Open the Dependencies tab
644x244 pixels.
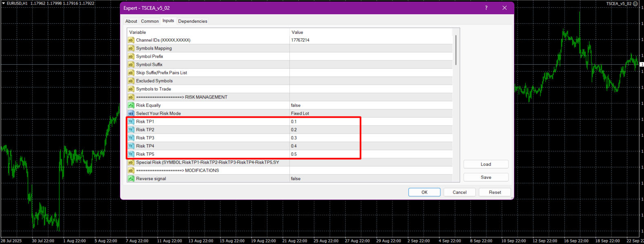pyautogui.click(x=192, y=21)
